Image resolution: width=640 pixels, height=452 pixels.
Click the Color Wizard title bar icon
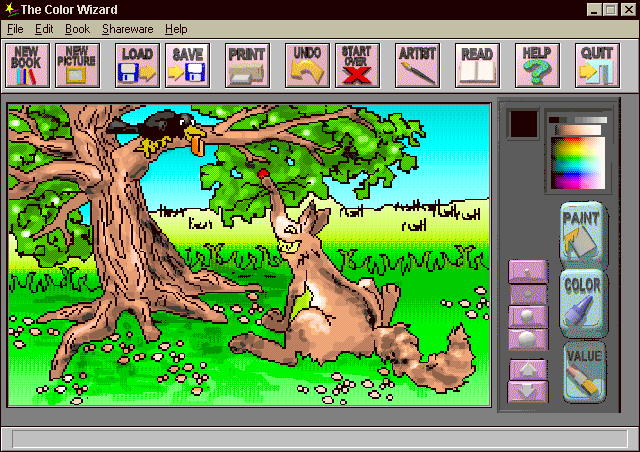[x=11, y=9]
